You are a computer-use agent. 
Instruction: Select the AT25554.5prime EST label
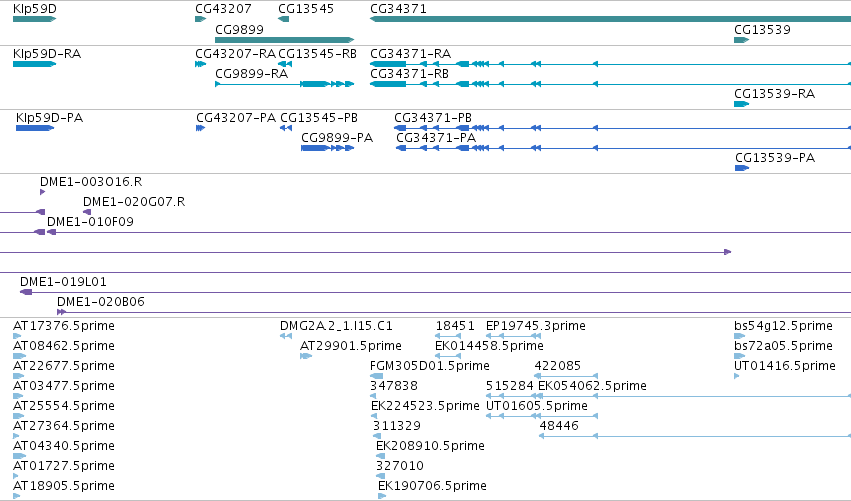(64, 407)
